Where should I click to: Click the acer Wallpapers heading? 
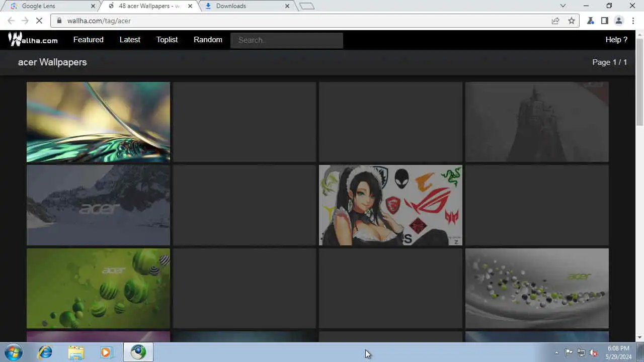(52, 62)
